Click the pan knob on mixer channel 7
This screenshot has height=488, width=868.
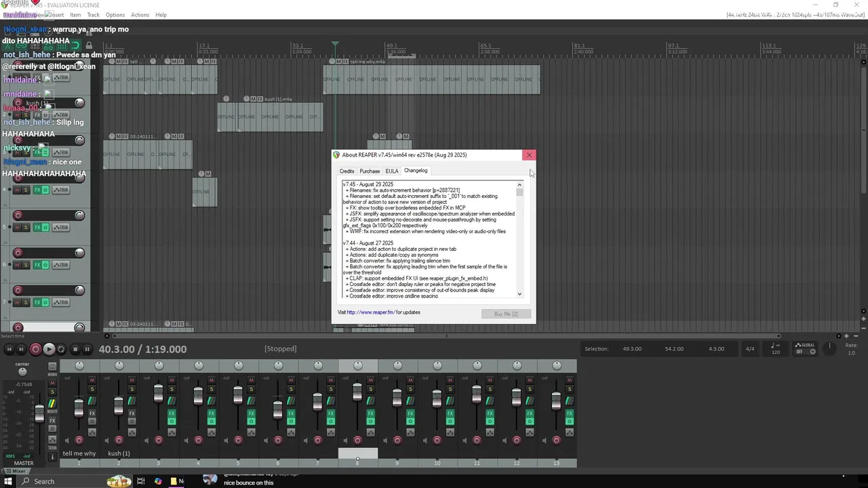tap(318, 366)
